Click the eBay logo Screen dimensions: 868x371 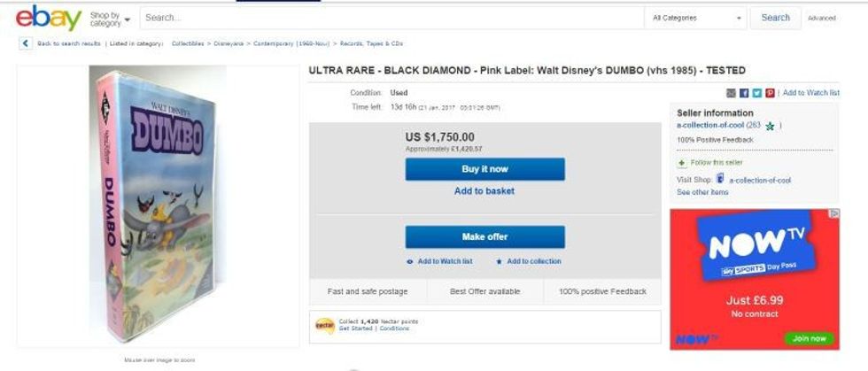pos(48,18)
